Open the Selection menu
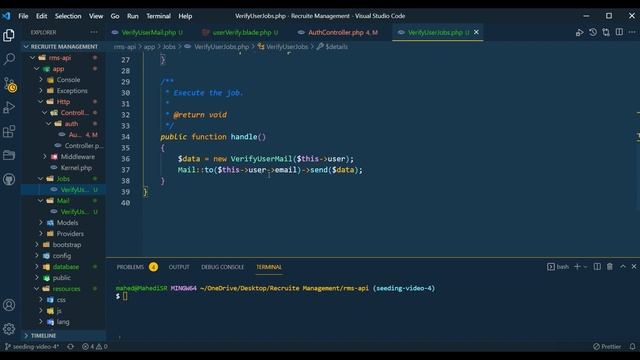 click(68, 16)
